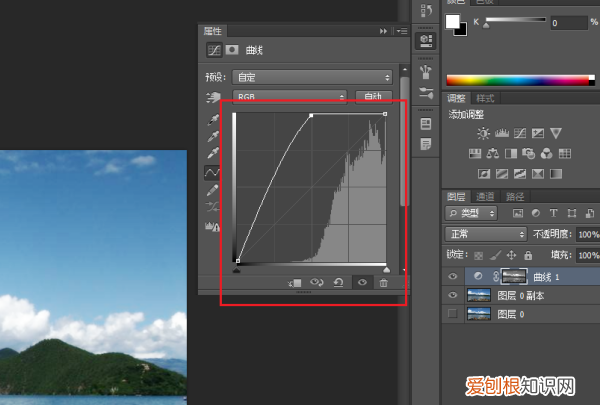Click the Levels histogram adjustment icon
Viewport: 600px width, 405px height.
[x=501, y=133]
